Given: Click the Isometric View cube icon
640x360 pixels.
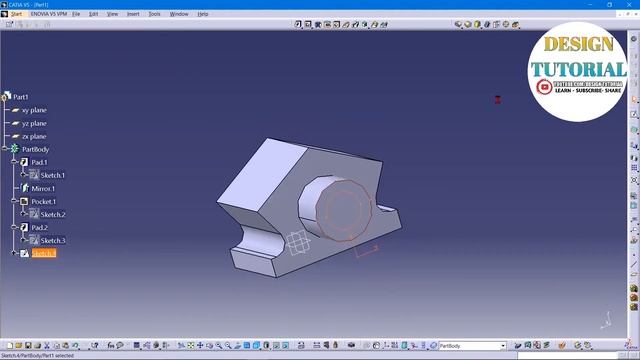Looking at the screenshot, I should pyautogui.click(x=257, y=345).
